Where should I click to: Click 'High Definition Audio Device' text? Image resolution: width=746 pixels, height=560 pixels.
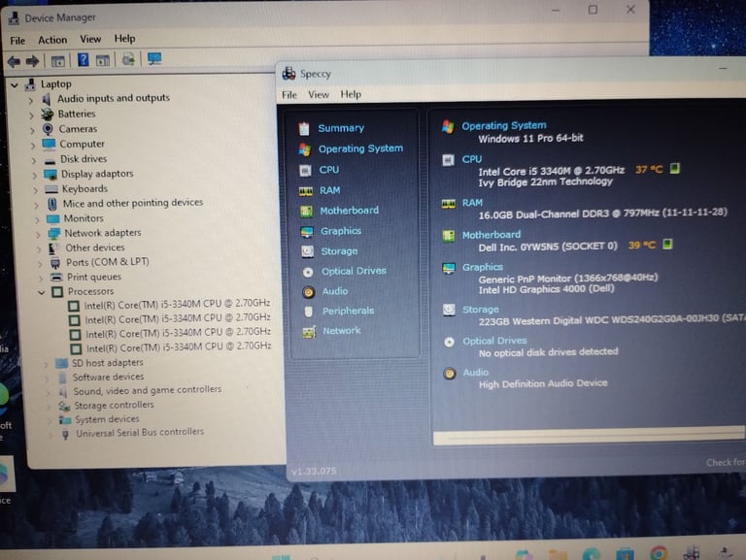(543, 383)
